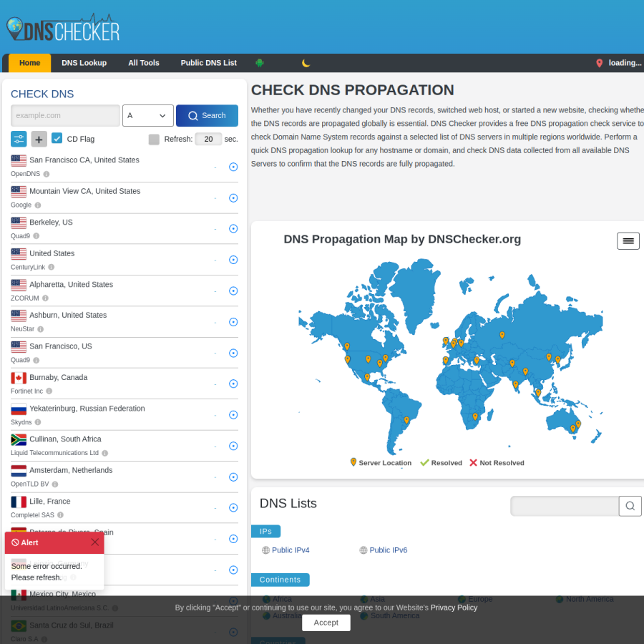Show info icon next to CenturyLink
The height and width of the screenshot is (644, 644).
[x=52, y=267]
